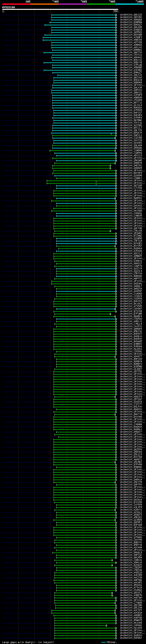Select label UniRef100_B9RBK1
Screen dimensions: 146x644
(131, 50)
